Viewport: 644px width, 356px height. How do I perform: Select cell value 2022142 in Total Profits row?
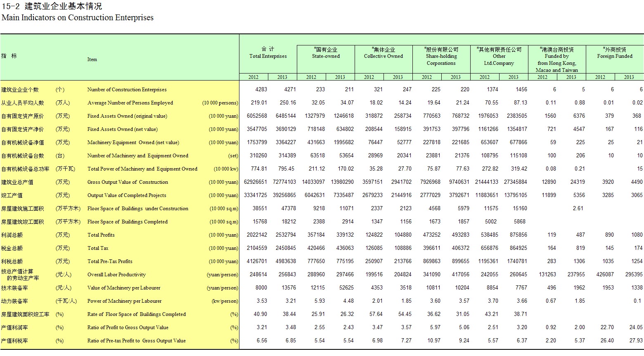click(257, 235)
